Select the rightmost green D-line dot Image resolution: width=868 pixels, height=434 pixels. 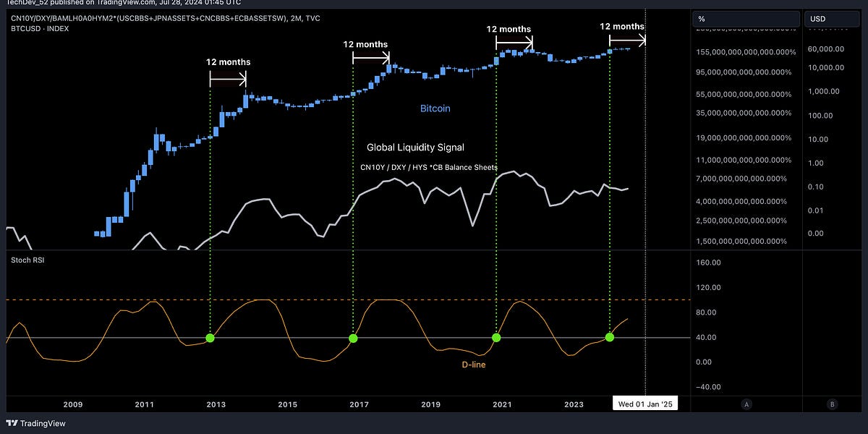pos(609,336)
